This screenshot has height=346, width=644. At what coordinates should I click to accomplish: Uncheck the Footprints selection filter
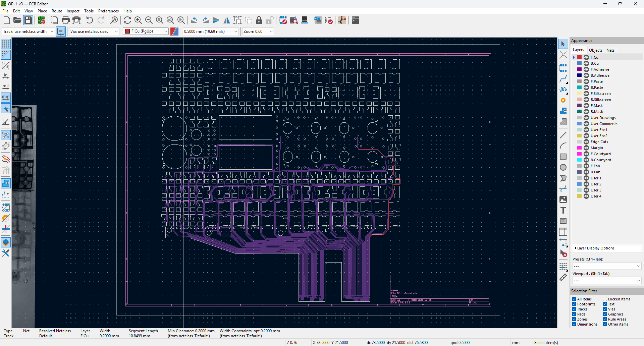coord(574,304)
